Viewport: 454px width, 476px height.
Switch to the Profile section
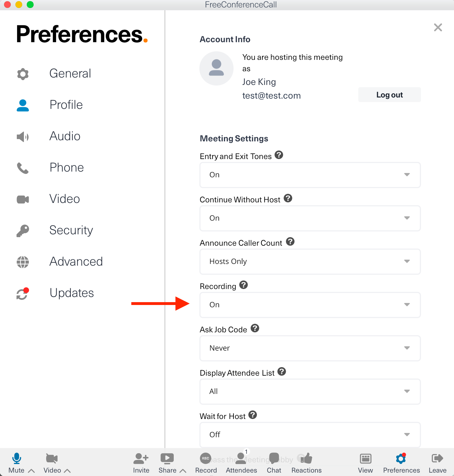(x=66, y=105)
